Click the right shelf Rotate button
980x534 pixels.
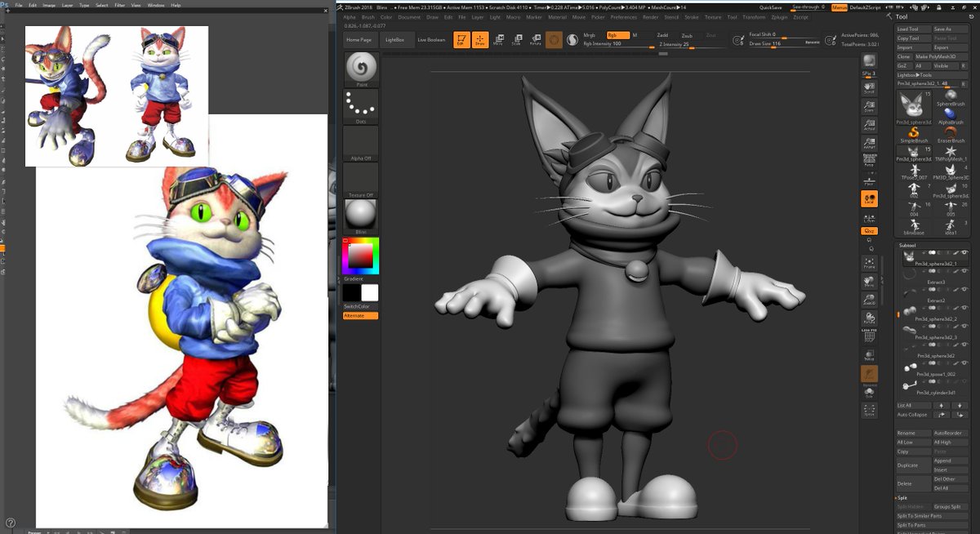(870, 318)
